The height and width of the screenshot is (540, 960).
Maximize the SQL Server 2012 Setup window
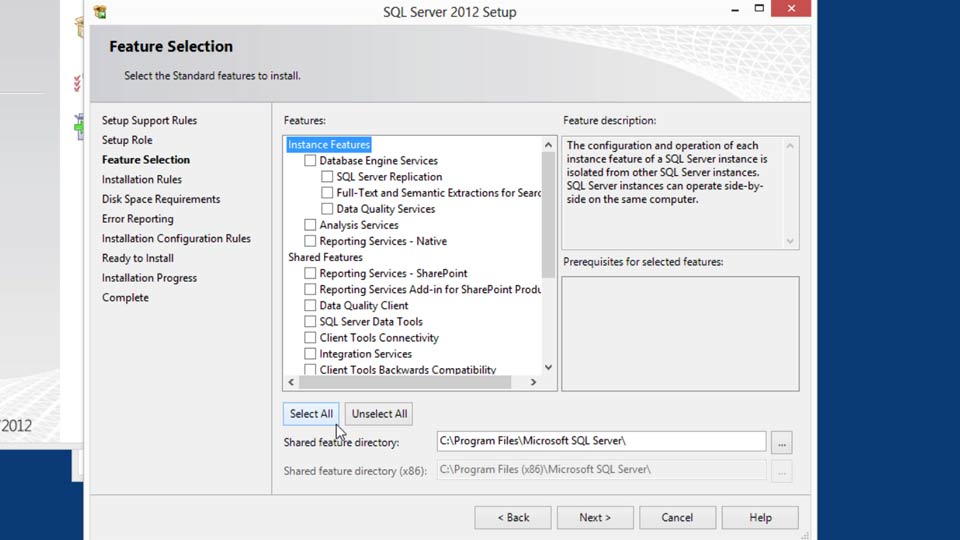click(759, 9)
